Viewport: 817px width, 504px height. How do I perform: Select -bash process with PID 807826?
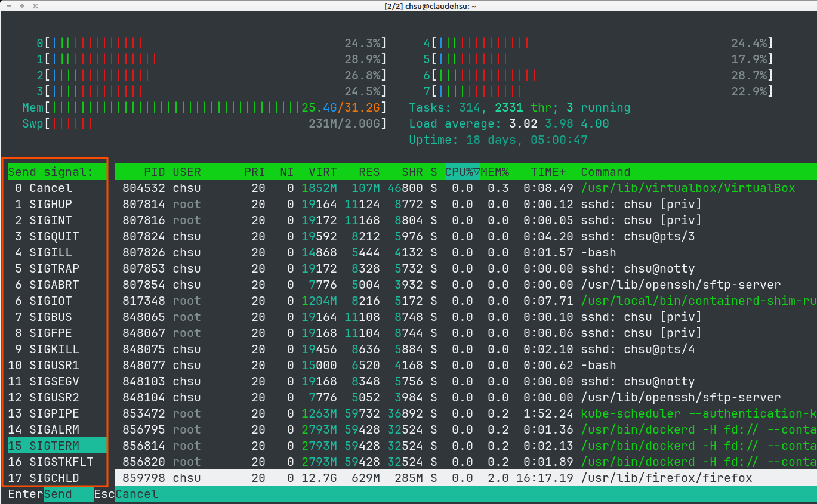[466, 252]
